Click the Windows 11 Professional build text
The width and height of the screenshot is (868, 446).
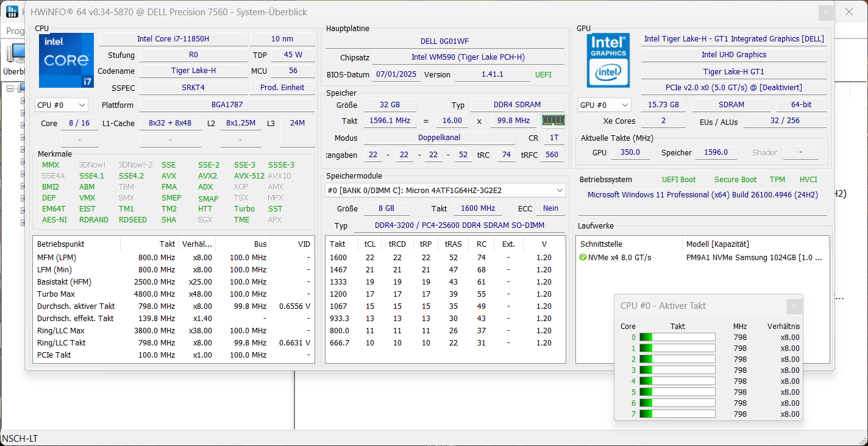tap(702, 195)
